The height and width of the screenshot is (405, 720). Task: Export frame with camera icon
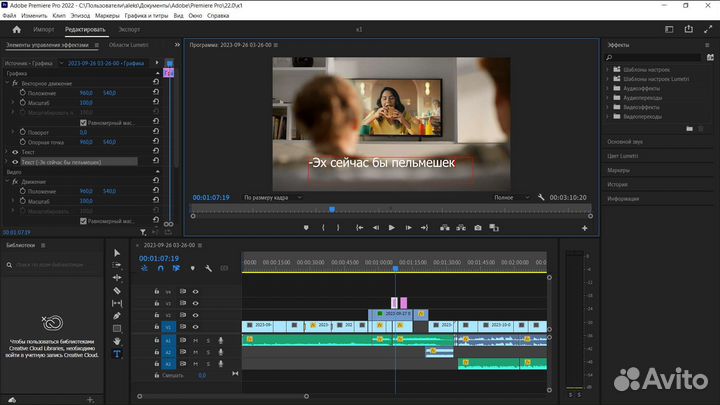point(478,228)
